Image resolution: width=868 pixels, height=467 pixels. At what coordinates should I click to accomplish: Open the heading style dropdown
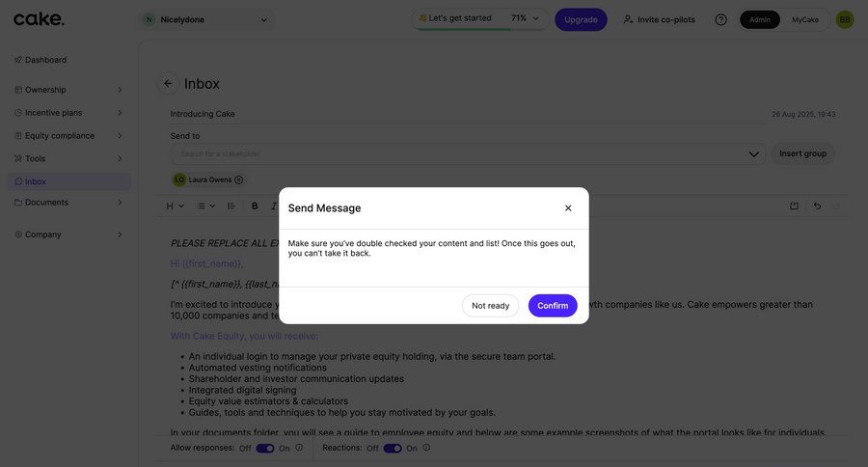point(175,206)
